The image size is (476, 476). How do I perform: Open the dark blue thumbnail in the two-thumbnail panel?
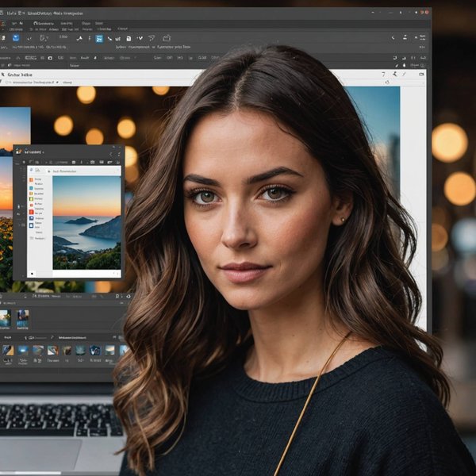[x=22, y=318]
